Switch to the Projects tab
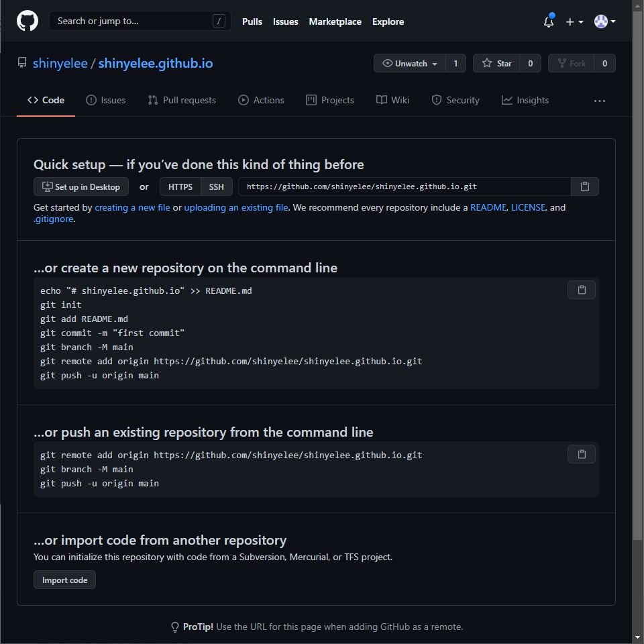Viewport: 644px width, 644px height. [330, 100]
